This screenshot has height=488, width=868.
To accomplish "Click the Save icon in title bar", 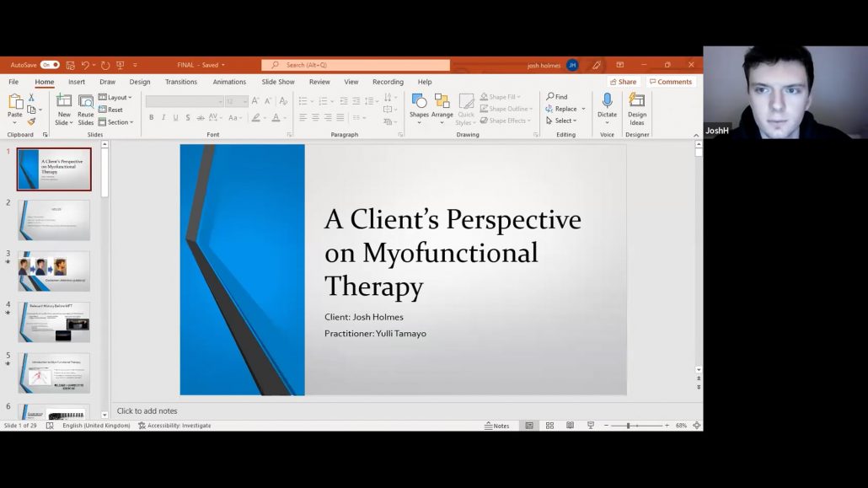I will (71, 65).
